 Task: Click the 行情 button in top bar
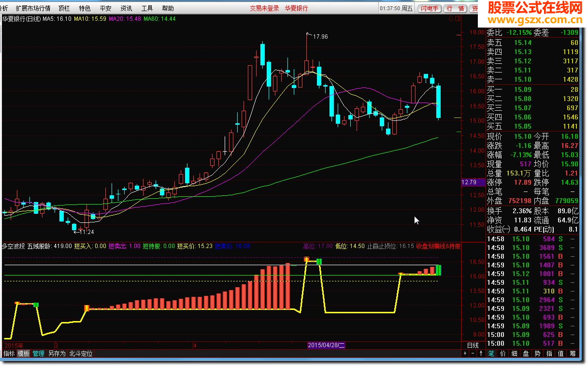click(x=455, y=8)
